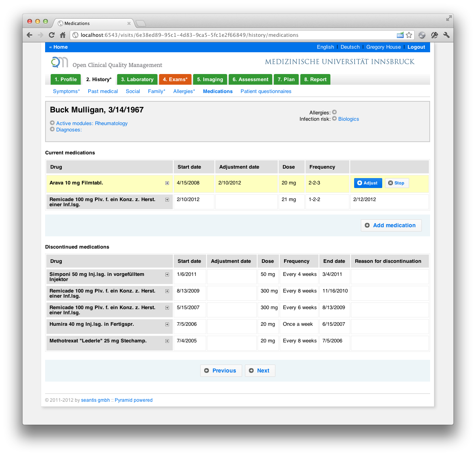Bookmark the page with the star icon
The image size is (476, 456).
click(409, 35)
